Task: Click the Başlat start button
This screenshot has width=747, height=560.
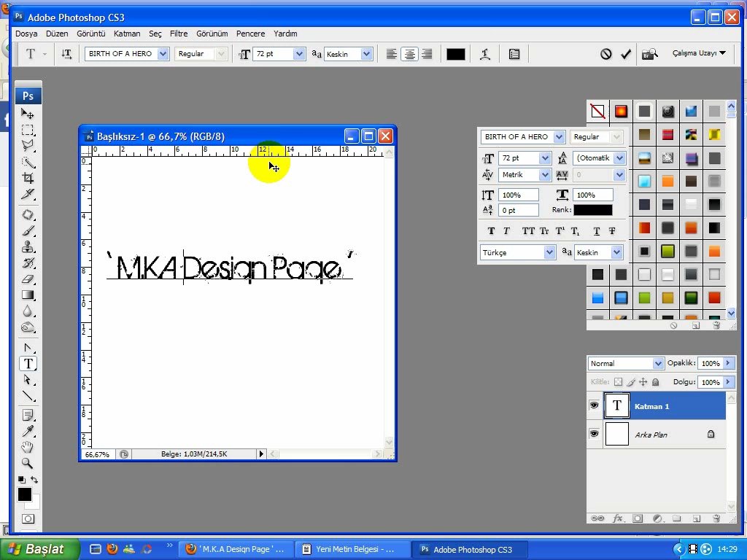Action: (39, 549)
